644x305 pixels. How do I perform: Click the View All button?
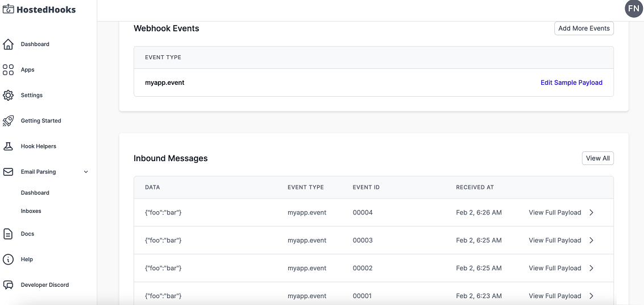pyautogui.click(x=597, y=158)
